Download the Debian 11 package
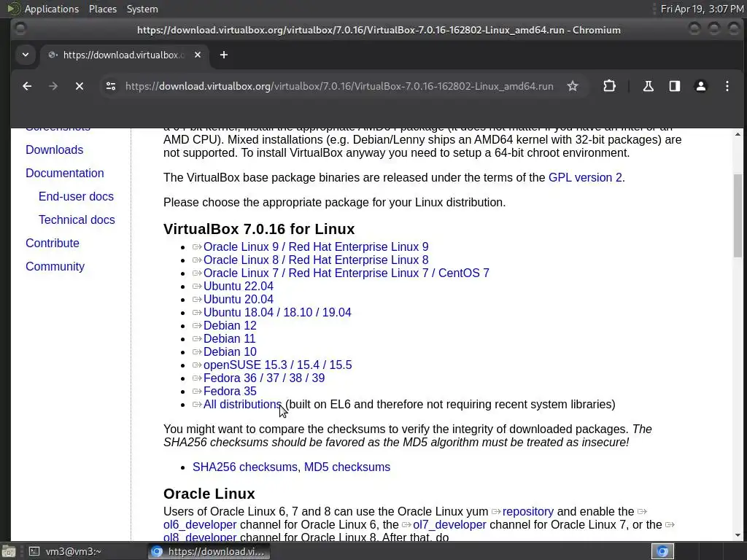Viewport: 747px width, 560px height. (229, 338)
